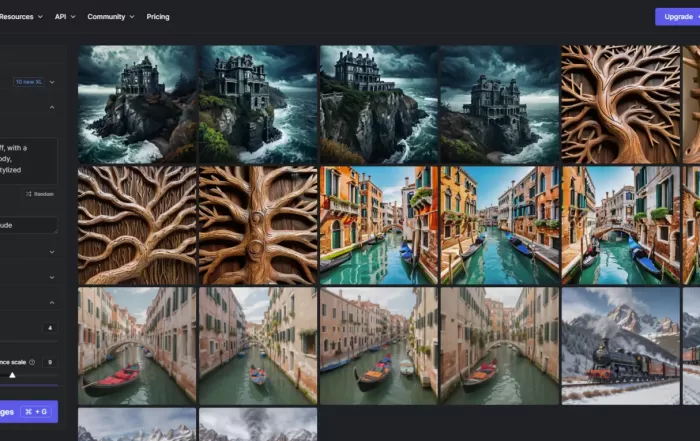
Task: Collapse the section chevron just above the value 4
Action: tap(52, 303)
